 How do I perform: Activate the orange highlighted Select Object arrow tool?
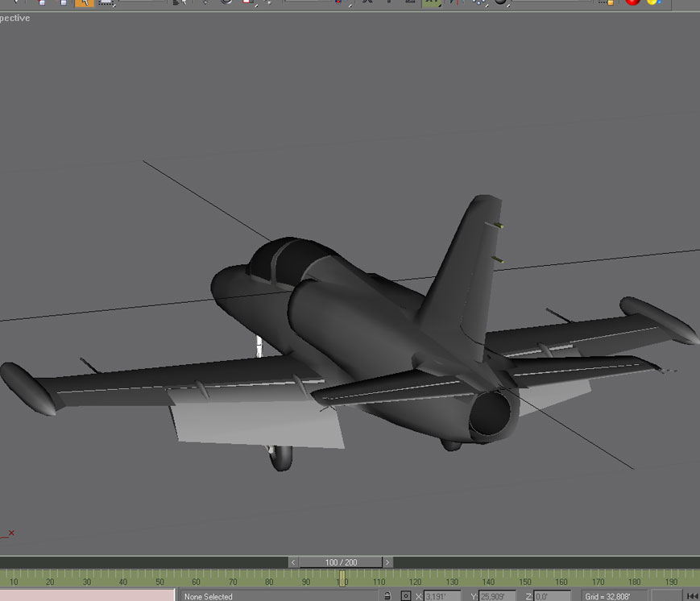point(85,2)
